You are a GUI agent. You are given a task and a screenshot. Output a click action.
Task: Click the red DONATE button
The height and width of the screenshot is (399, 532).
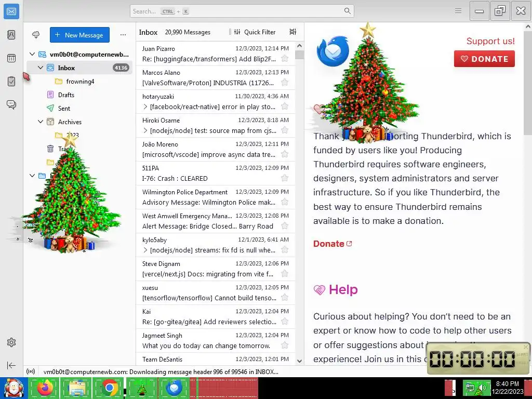click(x=484, y=59)
